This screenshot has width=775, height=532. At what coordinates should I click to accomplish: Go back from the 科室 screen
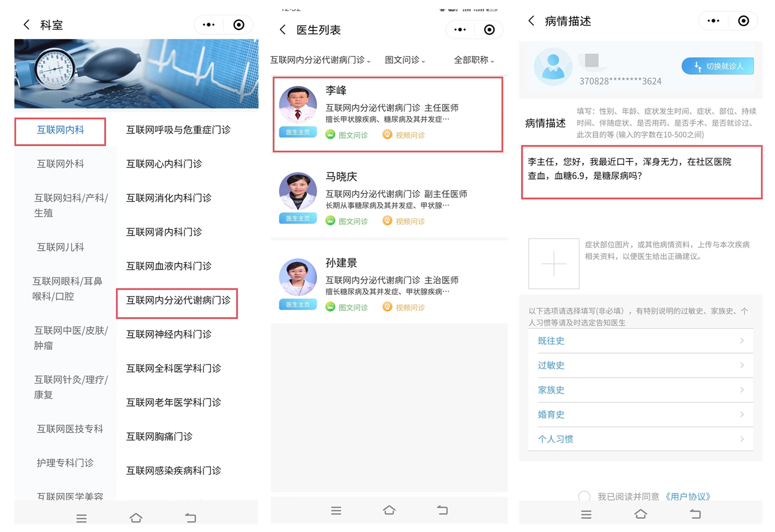click(26, 25)
